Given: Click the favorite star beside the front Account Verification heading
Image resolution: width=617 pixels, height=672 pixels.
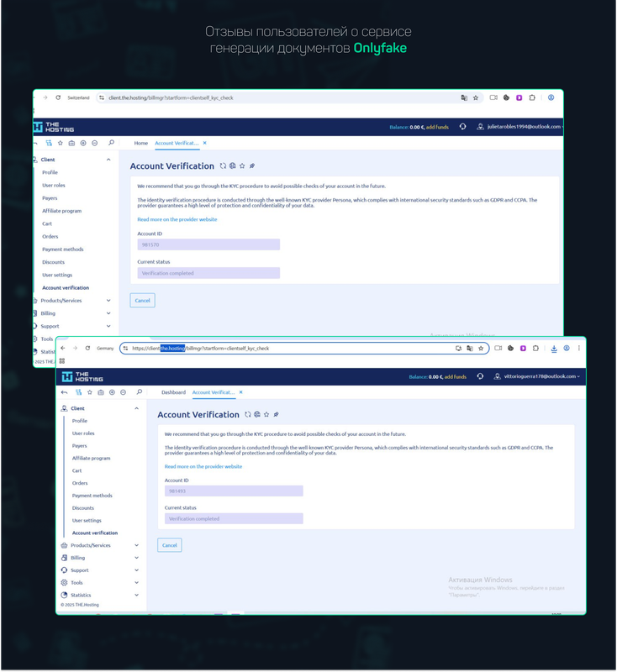Looking at the screenshot, I should [x=266, y=414].
